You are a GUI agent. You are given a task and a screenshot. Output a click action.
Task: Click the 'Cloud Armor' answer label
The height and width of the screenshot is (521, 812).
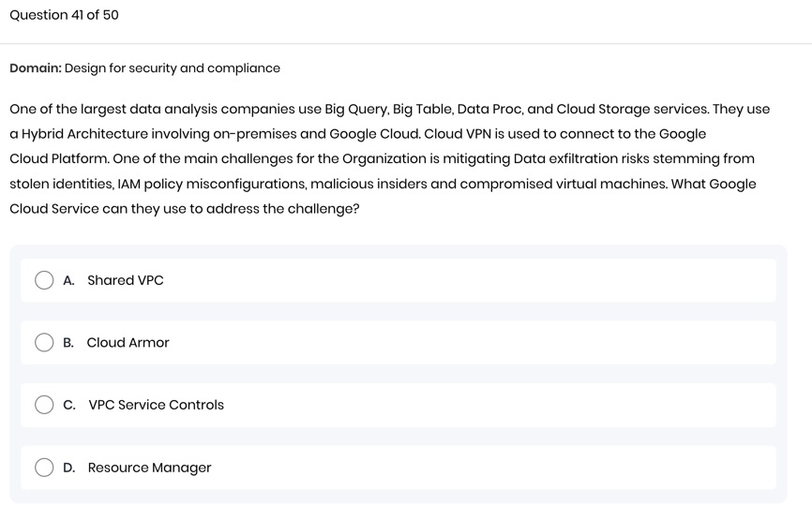tap(128, 343)
